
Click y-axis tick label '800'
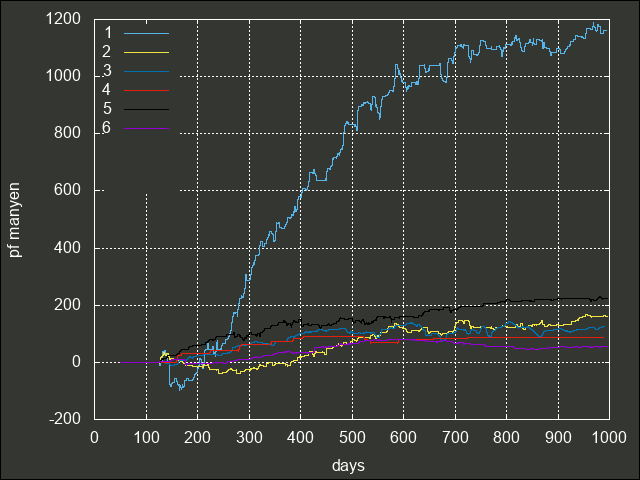coord(67,133)
